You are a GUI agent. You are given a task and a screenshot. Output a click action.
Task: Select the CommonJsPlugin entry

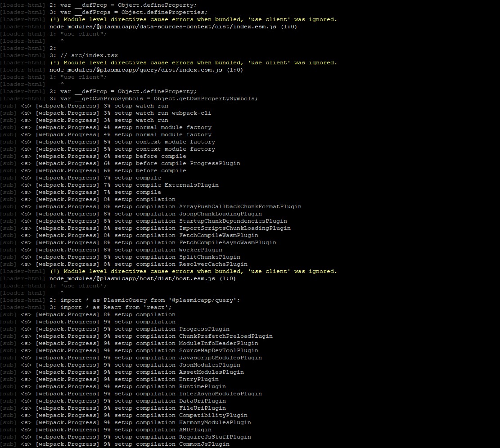click(204, 444)
